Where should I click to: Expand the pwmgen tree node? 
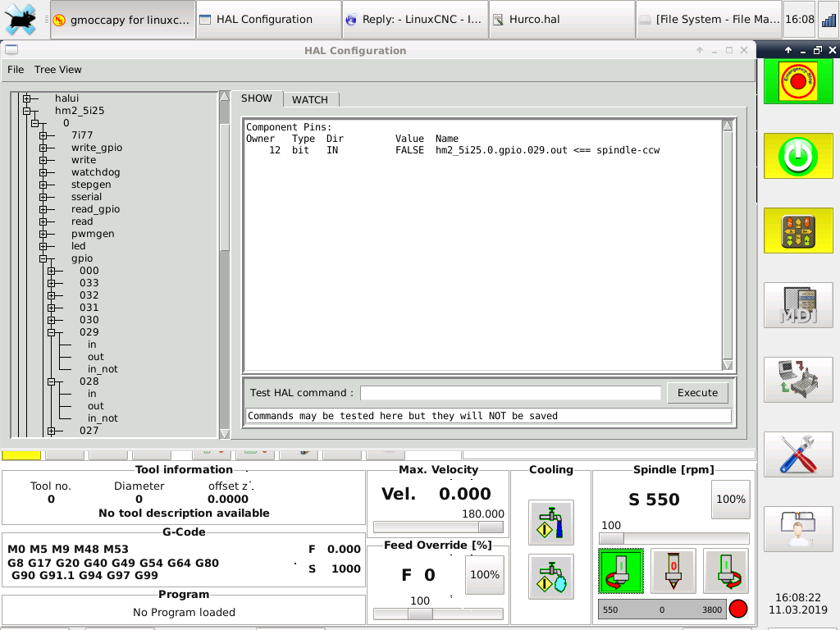[43, 234]
